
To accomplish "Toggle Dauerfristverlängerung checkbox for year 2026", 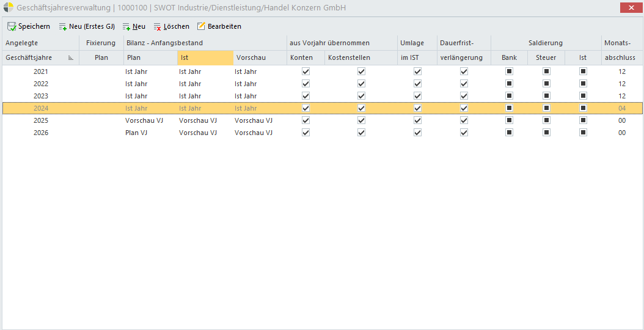I will point(464,133).
